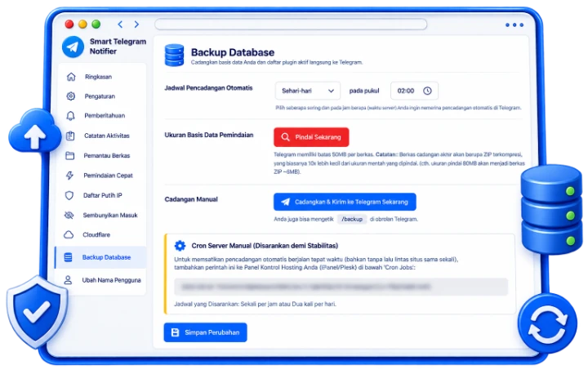This screenshot has width=588, height=392.
Task: Click the blue gear icon beside Cron Server Manual
Action: (180, 246)
